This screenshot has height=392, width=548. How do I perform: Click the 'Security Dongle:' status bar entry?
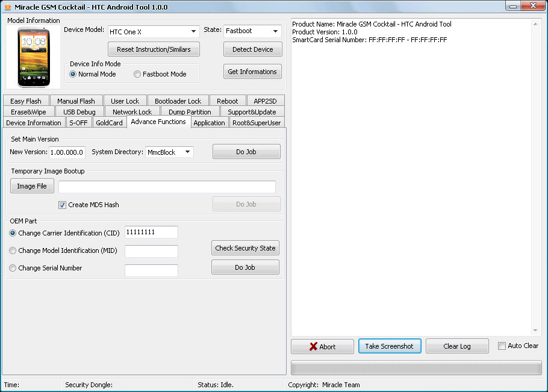tap(89, 385)
